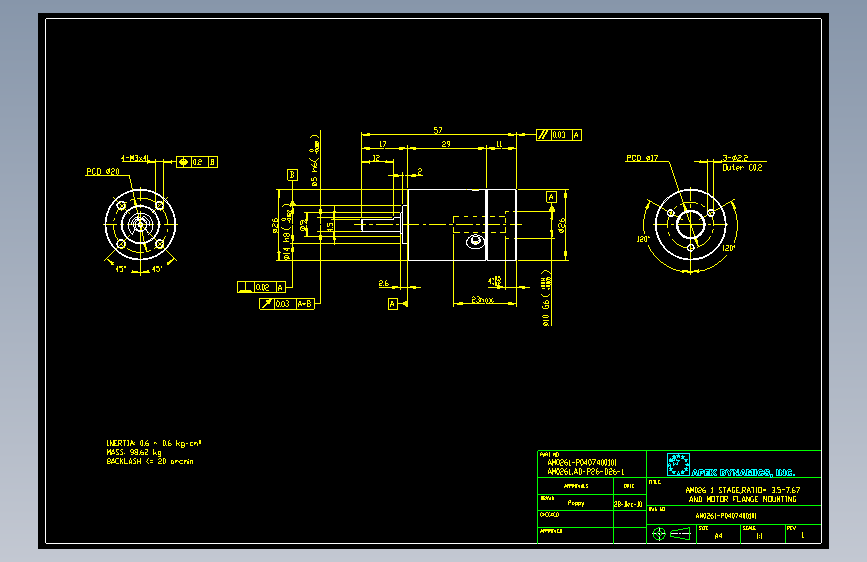Select the 2.6 dimension text
The height and width of the screenshot is (562, 867).
click(x=383, y=283)
